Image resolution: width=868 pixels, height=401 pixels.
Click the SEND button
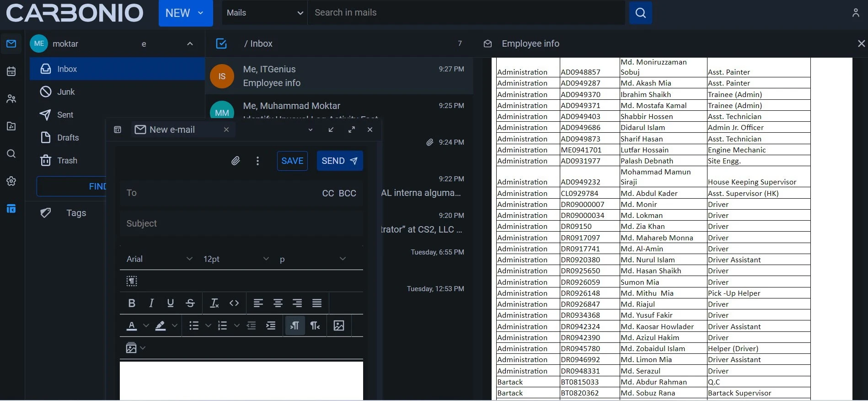[x=339, y=161]
